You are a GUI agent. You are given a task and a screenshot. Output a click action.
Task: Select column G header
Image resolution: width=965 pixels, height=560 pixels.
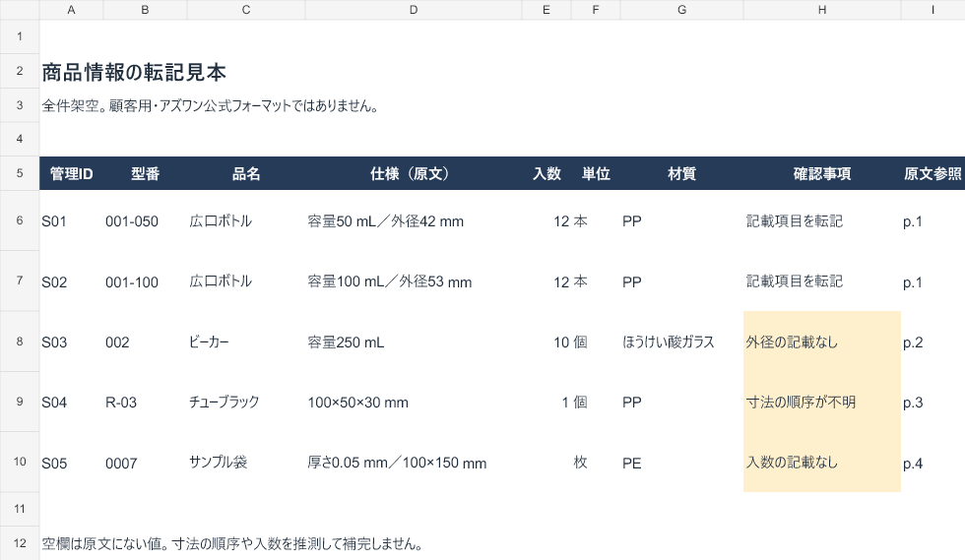point(681,10)
